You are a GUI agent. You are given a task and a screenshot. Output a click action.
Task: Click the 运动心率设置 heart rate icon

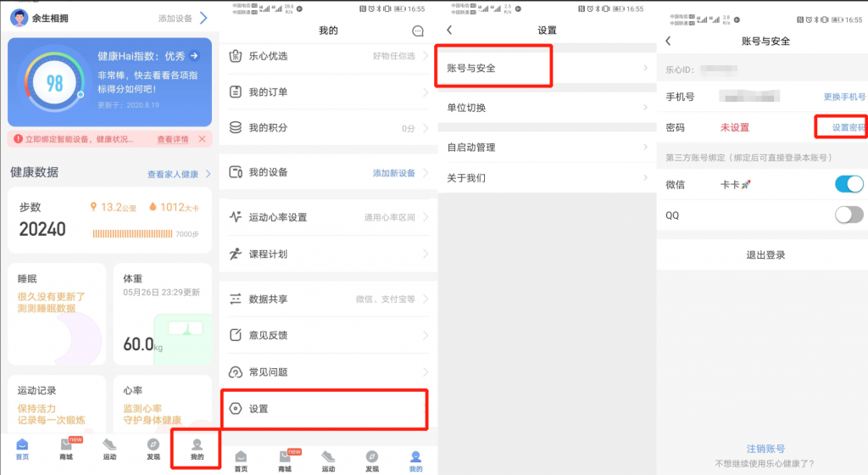(236, 217)
